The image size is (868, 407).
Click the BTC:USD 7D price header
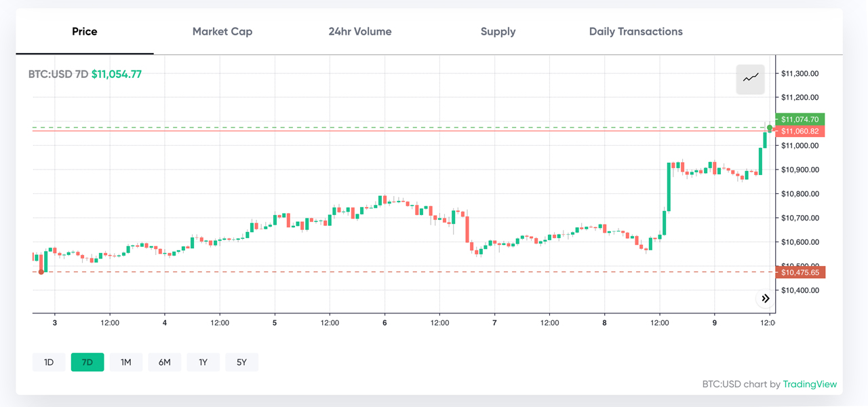click(x=85, y=74)
